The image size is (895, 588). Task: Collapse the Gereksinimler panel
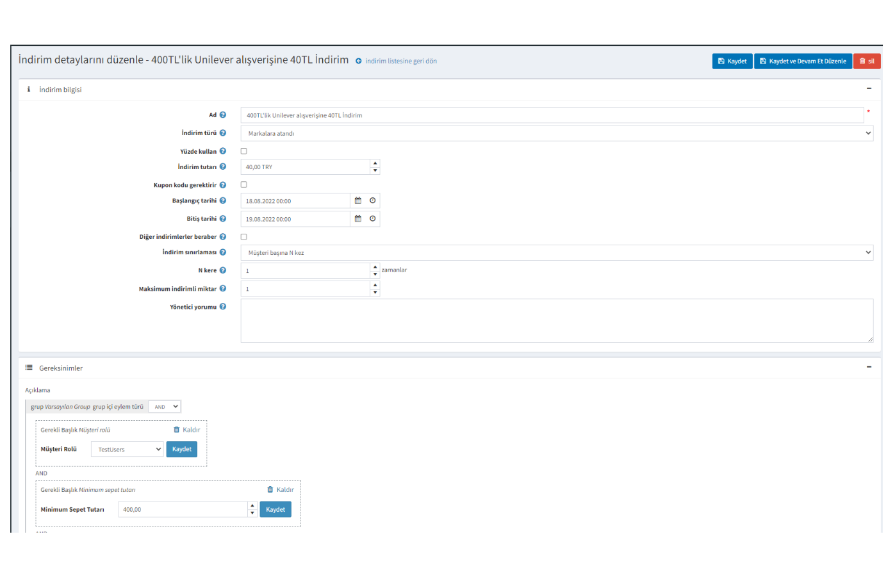coord(869,367)
